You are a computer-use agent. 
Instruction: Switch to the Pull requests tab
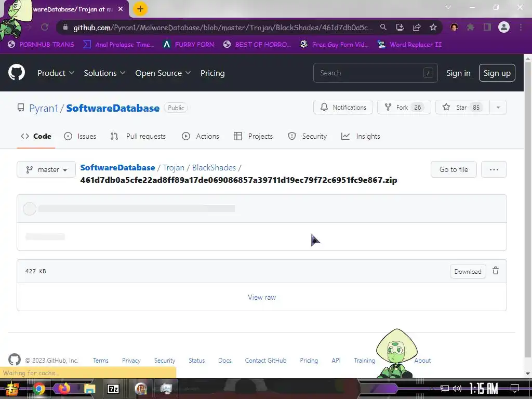(138, 136)
